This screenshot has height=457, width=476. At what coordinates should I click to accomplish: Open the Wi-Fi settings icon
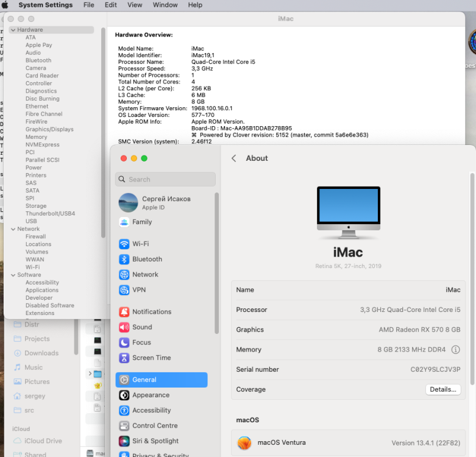124,244
